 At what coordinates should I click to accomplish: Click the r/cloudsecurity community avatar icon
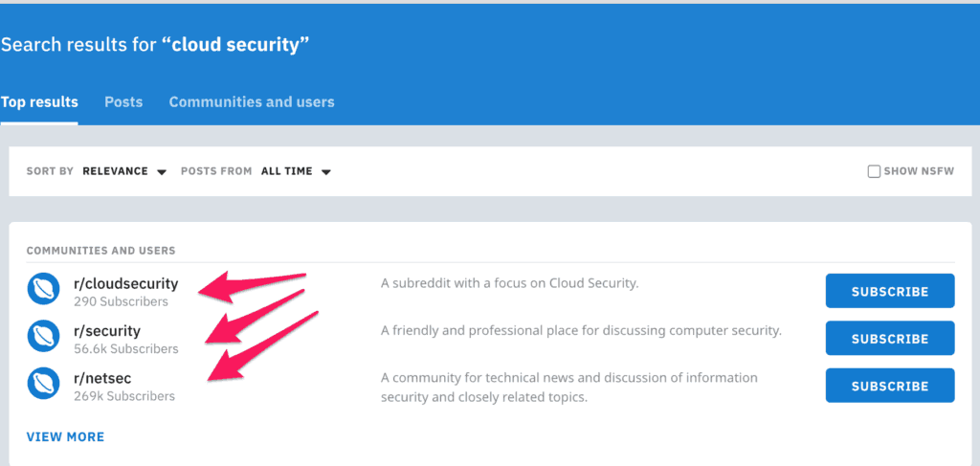pos(44,291)
